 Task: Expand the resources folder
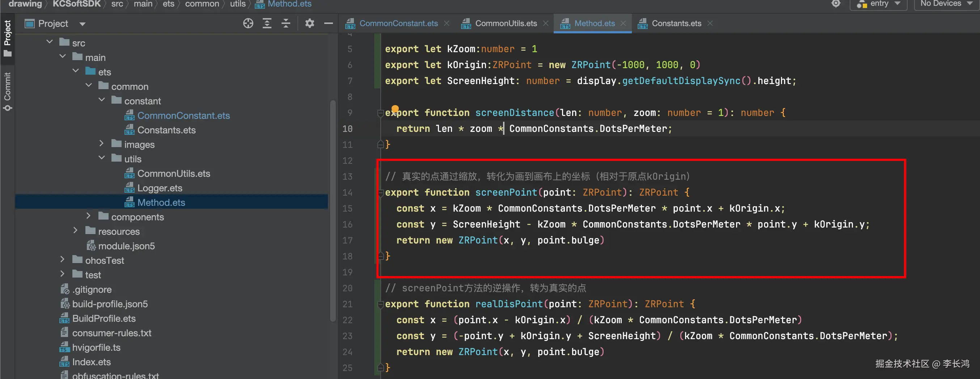tap(76, 230)
